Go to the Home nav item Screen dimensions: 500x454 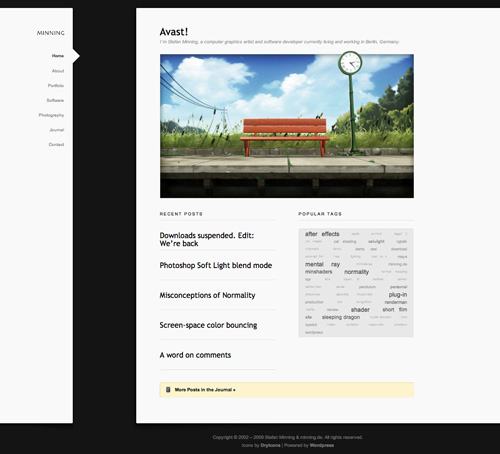coord(58,56)
